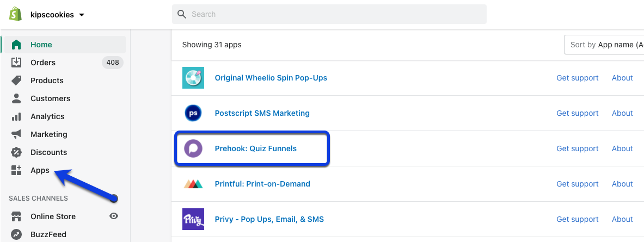Focus the Search field
Viewport: 644px width, 242px height.
(329, 14)
